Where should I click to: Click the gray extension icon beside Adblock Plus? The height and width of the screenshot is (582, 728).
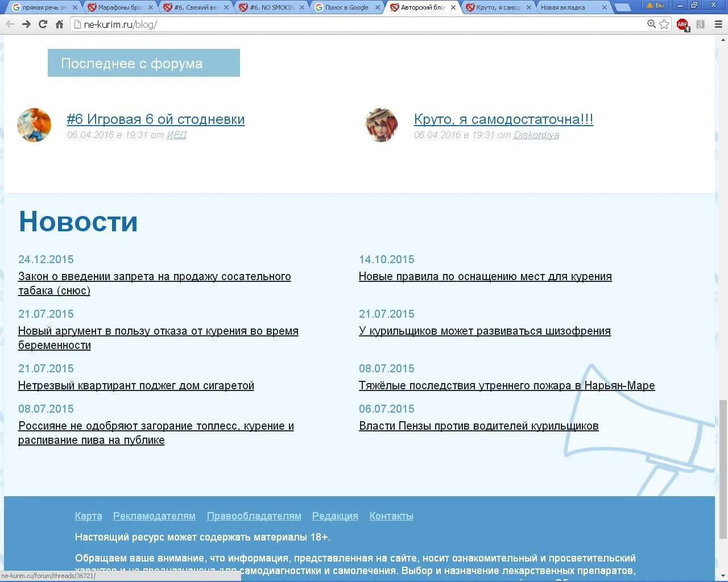click(701, 24)
